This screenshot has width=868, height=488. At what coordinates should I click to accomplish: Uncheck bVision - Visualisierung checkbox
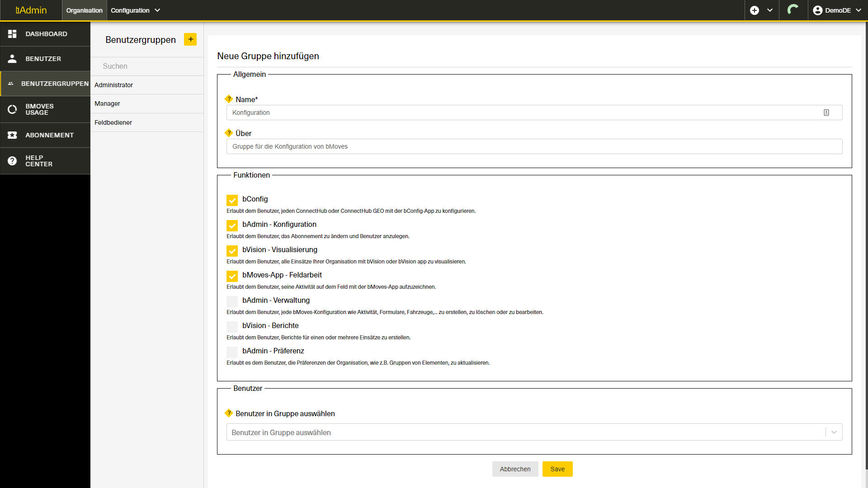pos(232,250)
